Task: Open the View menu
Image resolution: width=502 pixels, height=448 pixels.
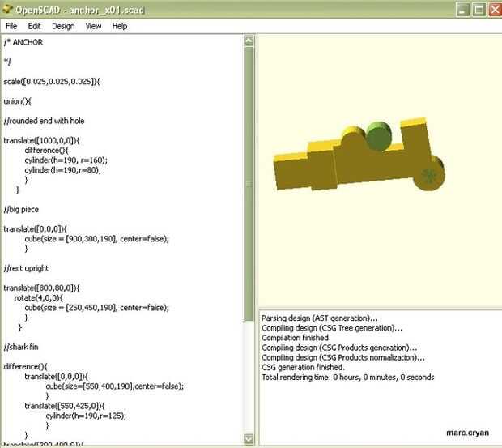Action: pos(93,26)
